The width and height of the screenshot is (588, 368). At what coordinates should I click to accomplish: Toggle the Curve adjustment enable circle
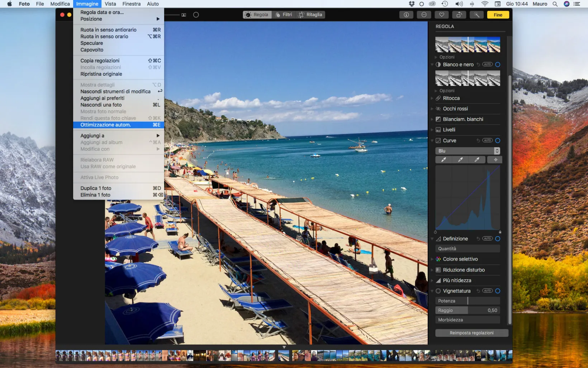(498, 140)
